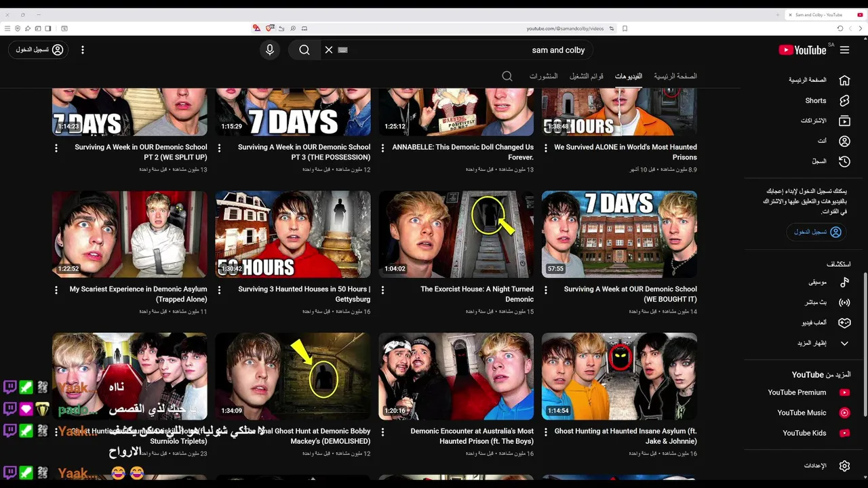Switch to Posts tab (المنشورات)
Viewport: 868px width, 488px height.
click(x=543, y=77)
